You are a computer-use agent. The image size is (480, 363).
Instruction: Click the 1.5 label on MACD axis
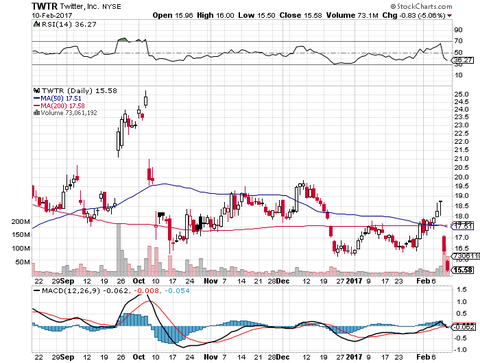click(462, 290)
